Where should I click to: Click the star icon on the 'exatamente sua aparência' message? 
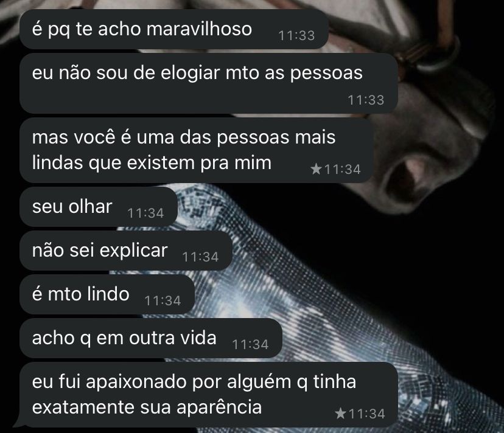tap(340, 413)
